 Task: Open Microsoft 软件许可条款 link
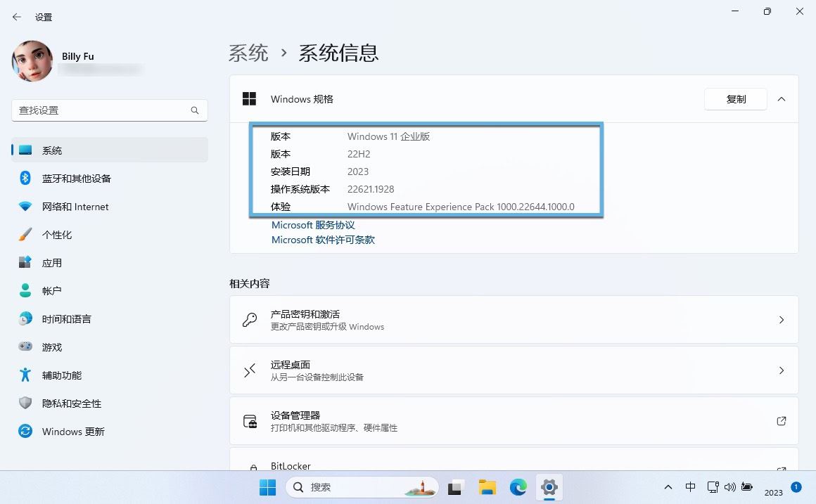coord(323,240)
